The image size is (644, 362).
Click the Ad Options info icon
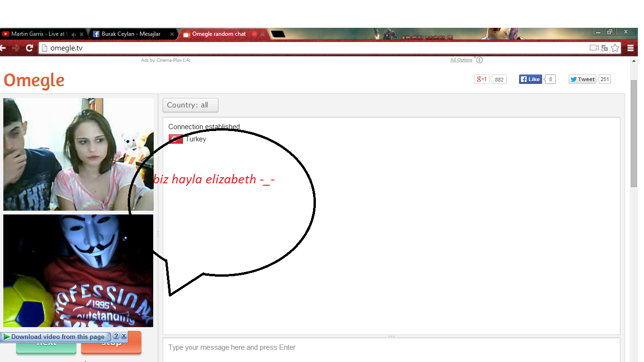(x=479, y=60)
